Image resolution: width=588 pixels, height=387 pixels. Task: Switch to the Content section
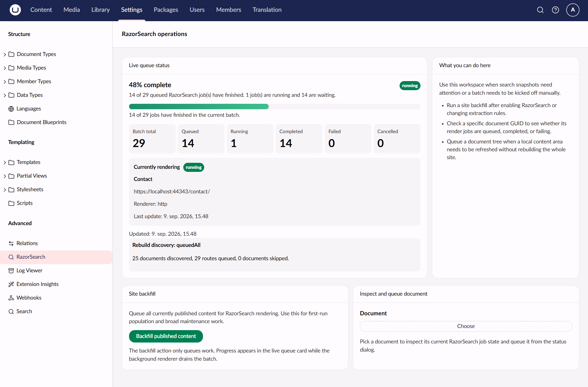(41, 10)
